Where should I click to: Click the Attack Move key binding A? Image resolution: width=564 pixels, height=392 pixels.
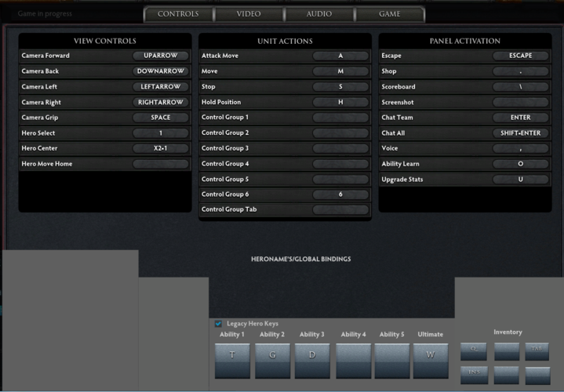[340, 56]
